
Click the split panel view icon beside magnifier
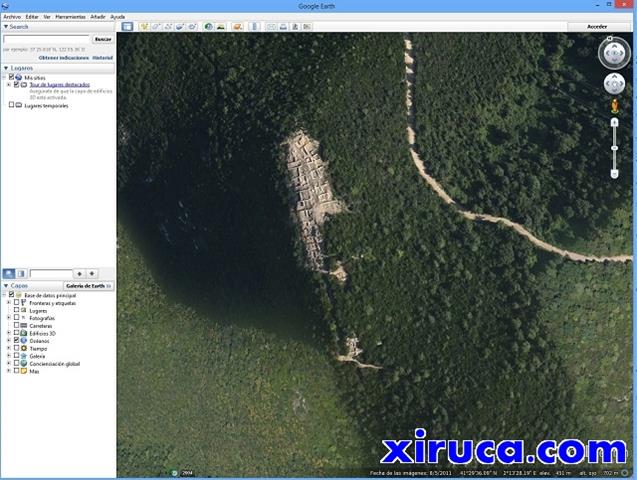[21, 274]
